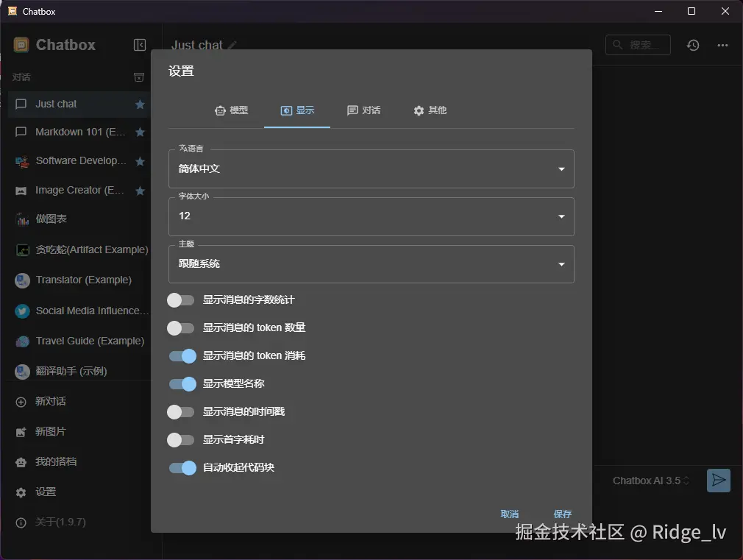This screenshot has width=743, height=560.
Task: Click the 新图片 label in sidebar
Action: point(51,432)
